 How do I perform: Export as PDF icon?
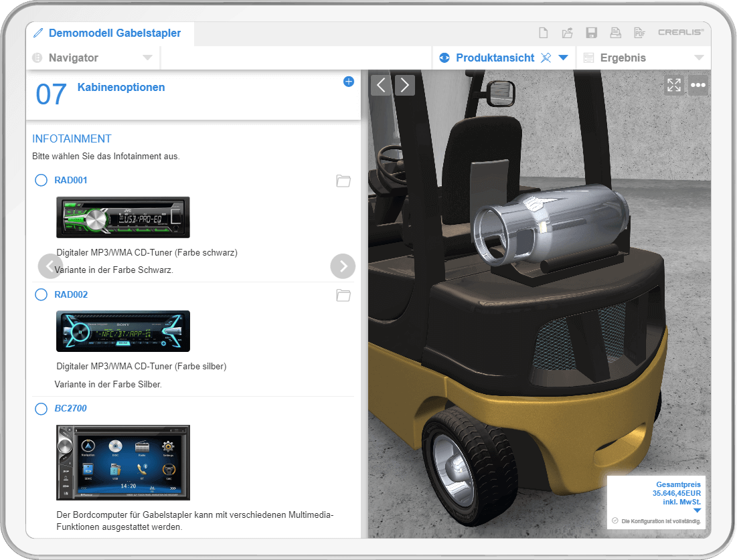[x=639, y=33]
